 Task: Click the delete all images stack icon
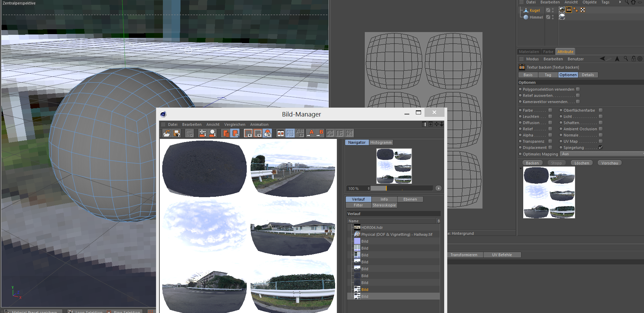(x=235, y=133)
